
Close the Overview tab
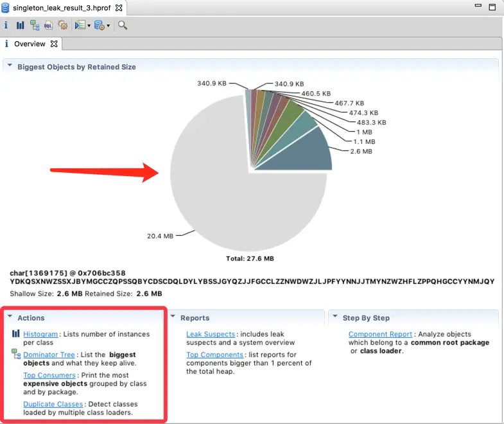(54, 44)
